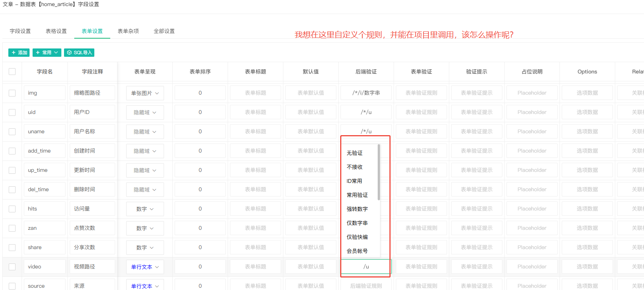Expand the 单行文本 dropdown in video row
This screenshot has height=290, width=644.
tap(145, 267)
